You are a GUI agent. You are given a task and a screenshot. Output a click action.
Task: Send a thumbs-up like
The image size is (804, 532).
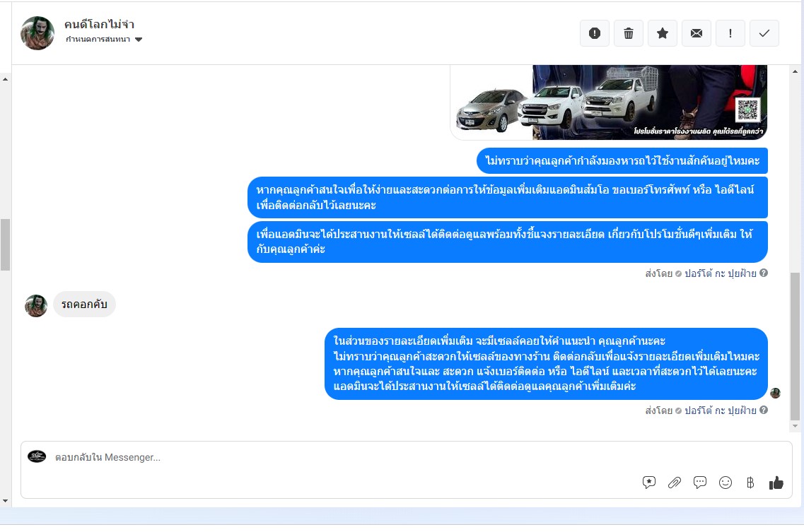(776, 483)
